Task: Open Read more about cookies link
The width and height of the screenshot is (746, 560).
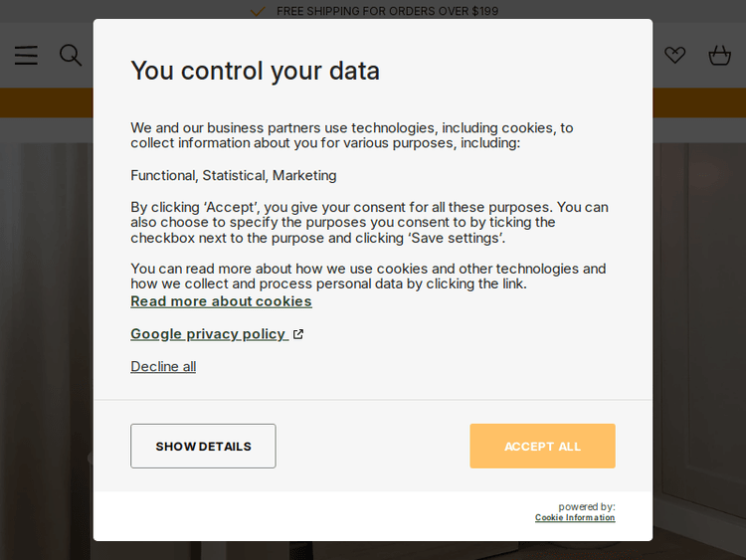Action: click(221, 301)
